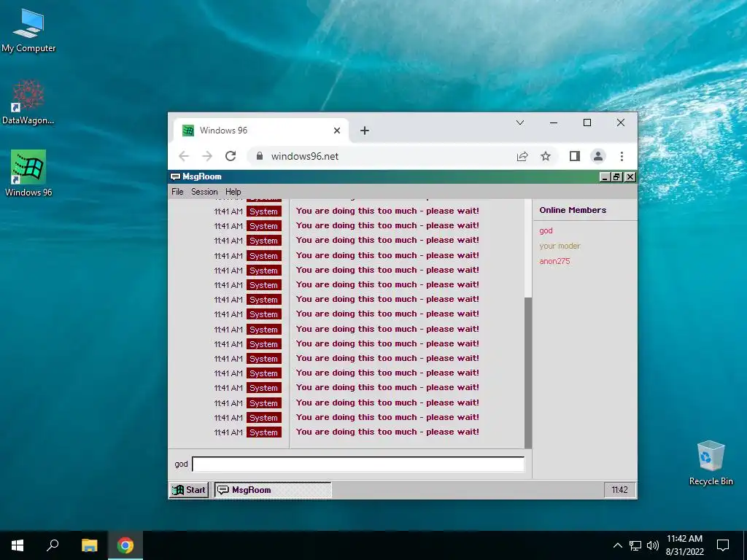Minimize the MsgRoom window
The height and width of the screenshot is (560, 747).
click(605, 177)
